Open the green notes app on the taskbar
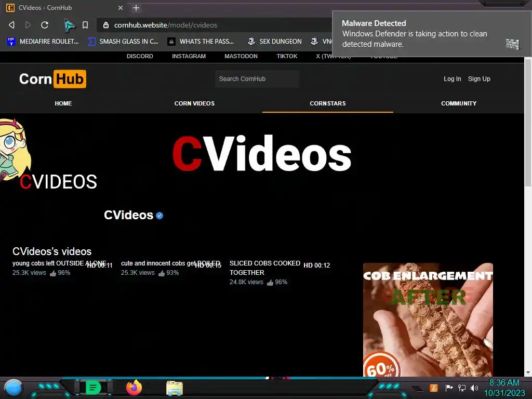This screenshot has height=399, width=532. [93, 388]
